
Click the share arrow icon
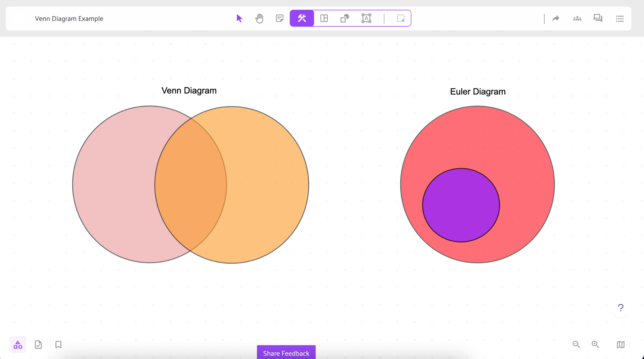click(556, 18)
